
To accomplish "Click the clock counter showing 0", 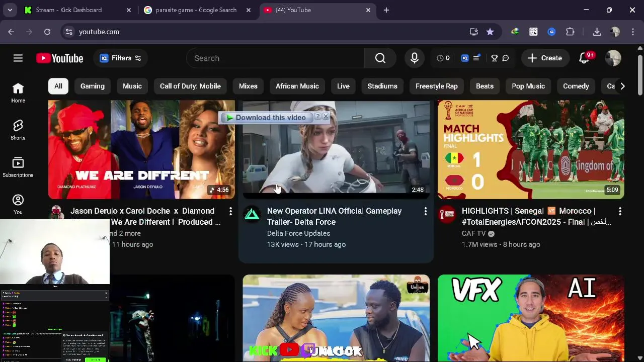I will 443,58.
